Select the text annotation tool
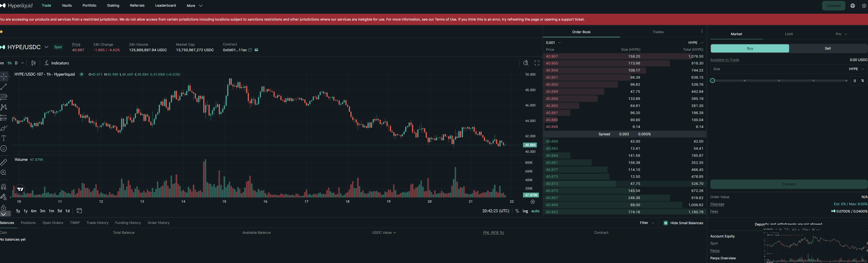Viewport: 868px width, 263px height. [4, 138]
